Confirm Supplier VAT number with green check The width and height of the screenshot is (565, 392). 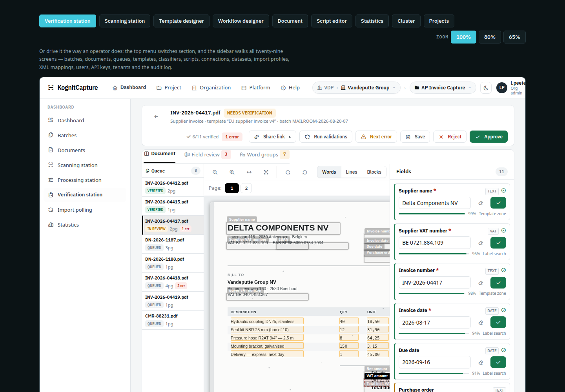(498, 243)
